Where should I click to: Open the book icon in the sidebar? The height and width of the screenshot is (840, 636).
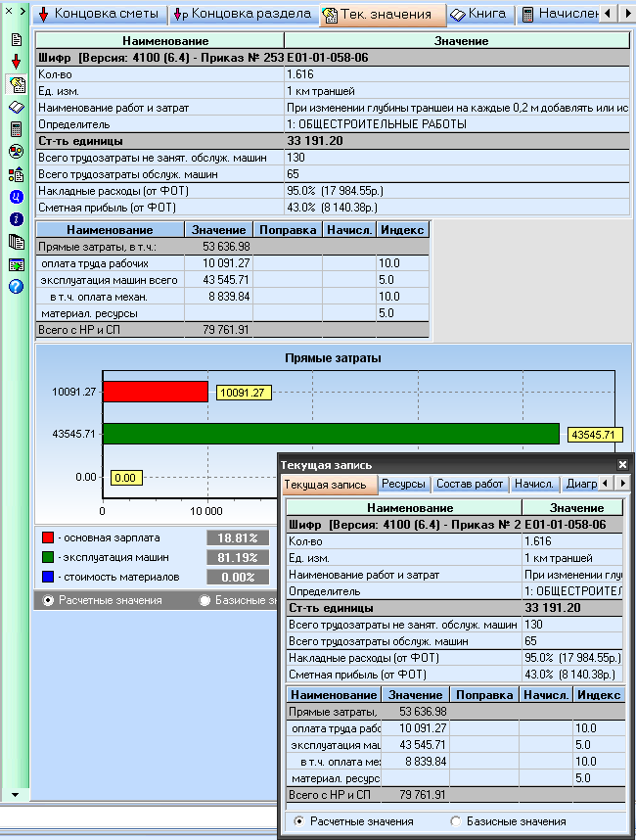click(16, 107)
